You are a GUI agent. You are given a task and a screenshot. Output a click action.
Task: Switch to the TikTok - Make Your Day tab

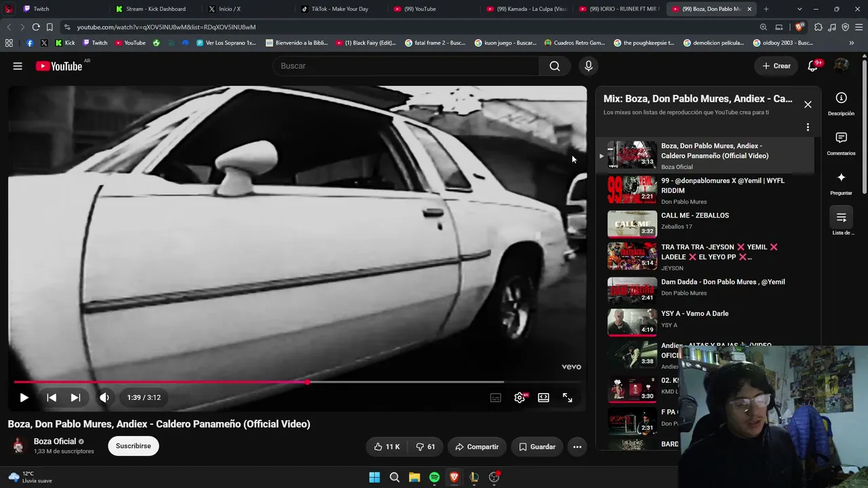[x=341, y=9]
